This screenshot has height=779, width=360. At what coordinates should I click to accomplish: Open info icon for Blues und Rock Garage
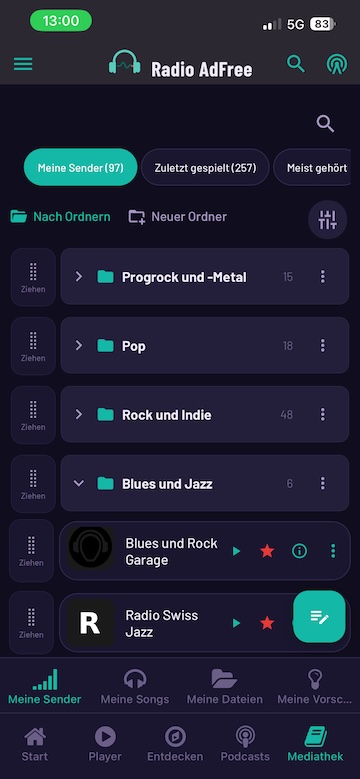(x=299, y=550)
